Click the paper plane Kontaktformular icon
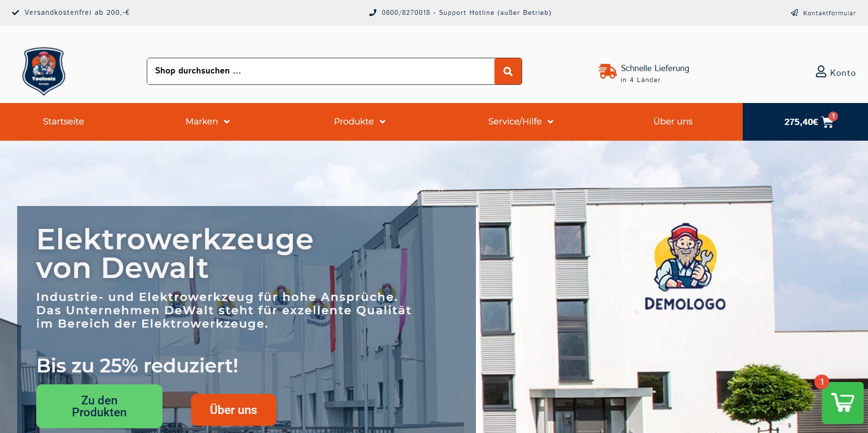The image size is (868, 433). tap(794, 13)
